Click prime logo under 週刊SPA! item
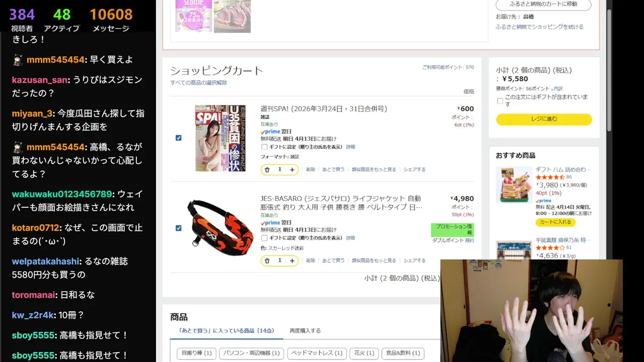 [x=270, y=132]
